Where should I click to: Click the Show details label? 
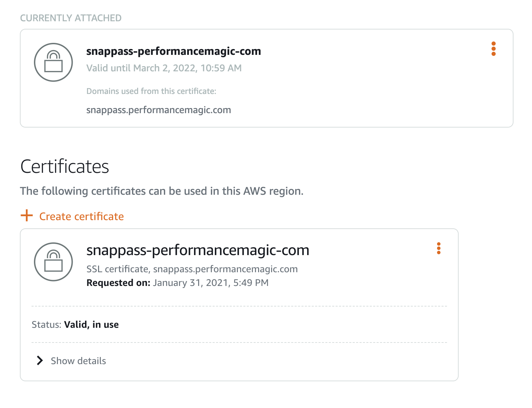pos(78,361)
